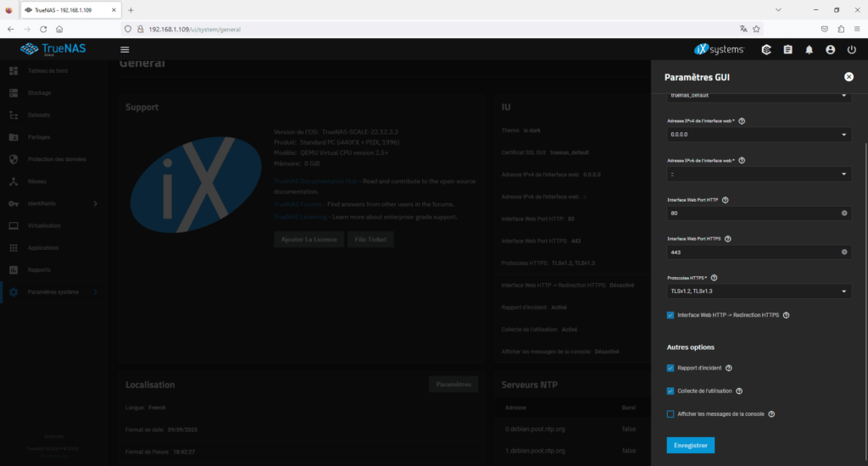Click in the HTTP port 80 field
The height and width of the screenshot is (466, 868).
pos(750,214)
